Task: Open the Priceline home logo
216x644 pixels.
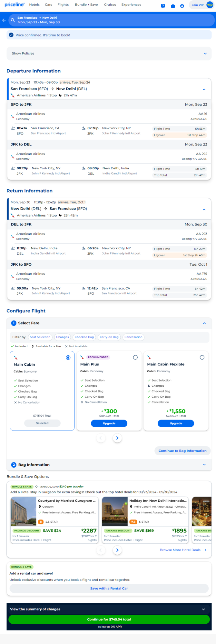Action: point(15,5)
